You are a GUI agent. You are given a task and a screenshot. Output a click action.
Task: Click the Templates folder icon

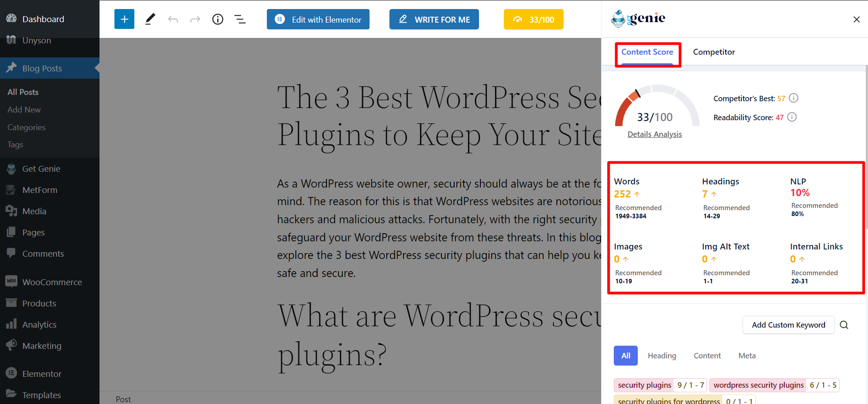click(11, 394)
